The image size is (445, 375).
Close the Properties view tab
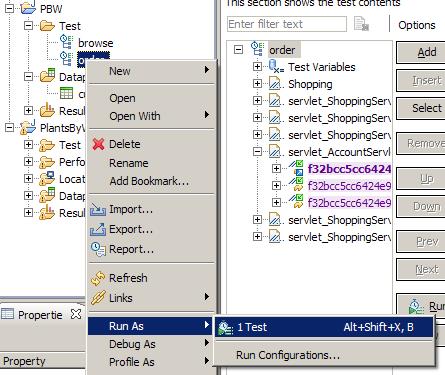76,314
